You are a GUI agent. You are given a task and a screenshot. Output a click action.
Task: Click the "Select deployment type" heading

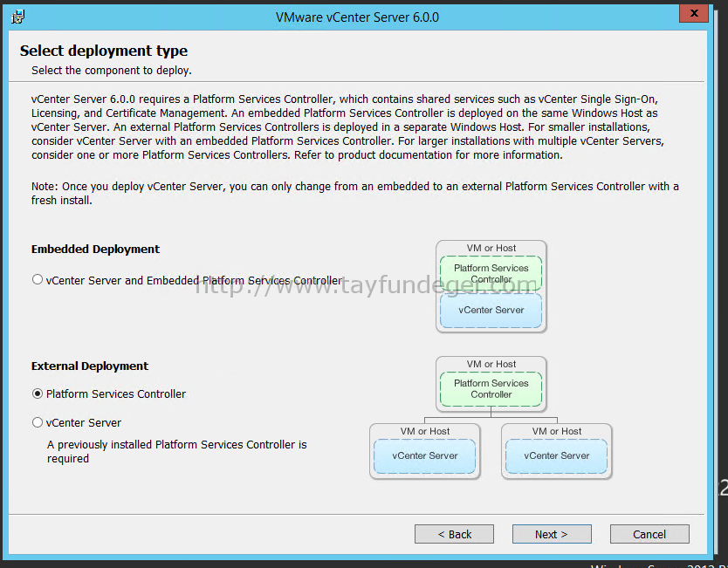coord(104,51)
